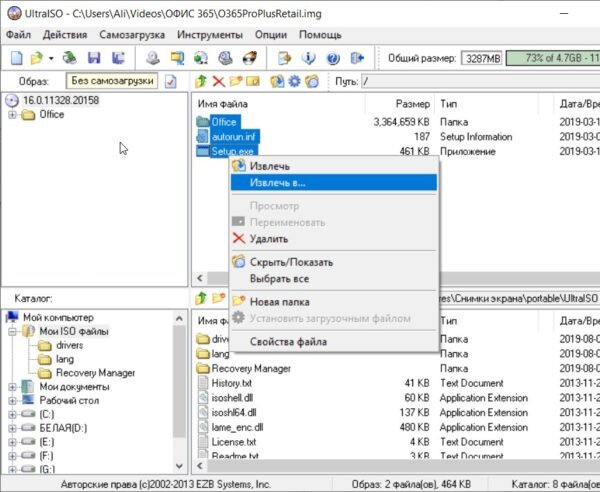
Task: Click New folder icon in image toolbar
Action: click(236, 81)
